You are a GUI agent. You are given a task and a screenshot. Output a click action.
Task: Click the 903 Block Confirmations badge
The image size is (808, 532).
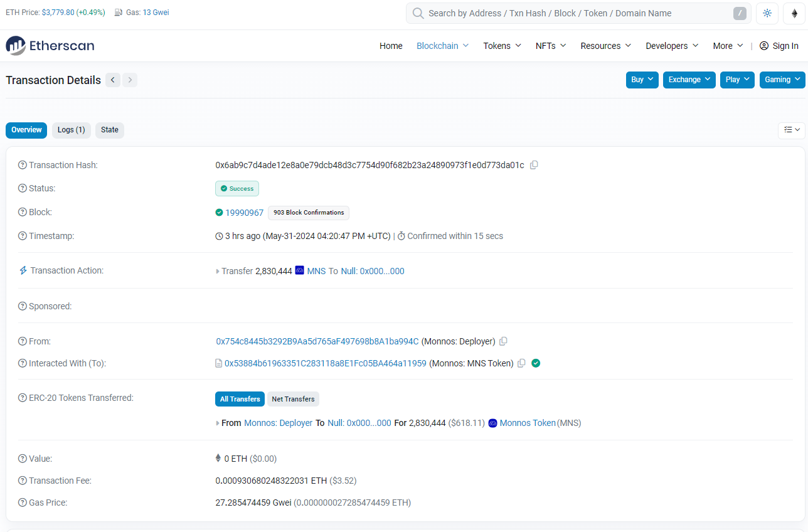click(309, 213)
